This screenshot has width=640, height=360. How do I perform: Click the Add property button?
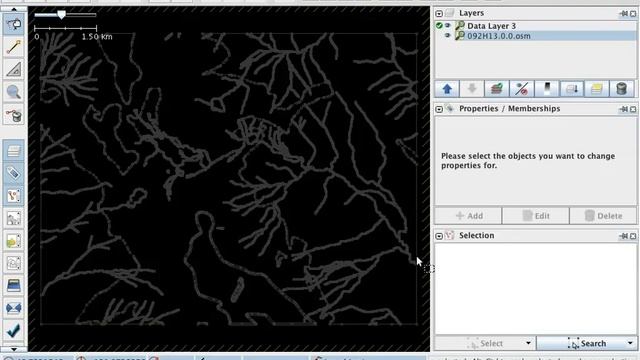coord(469,216)
